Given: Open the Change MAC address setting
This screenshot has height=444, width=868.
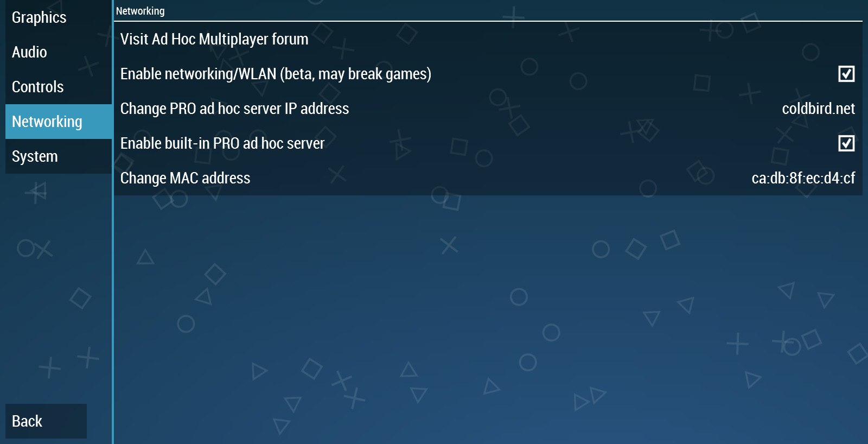Looking at the screenshot, I should pos(488,178).
